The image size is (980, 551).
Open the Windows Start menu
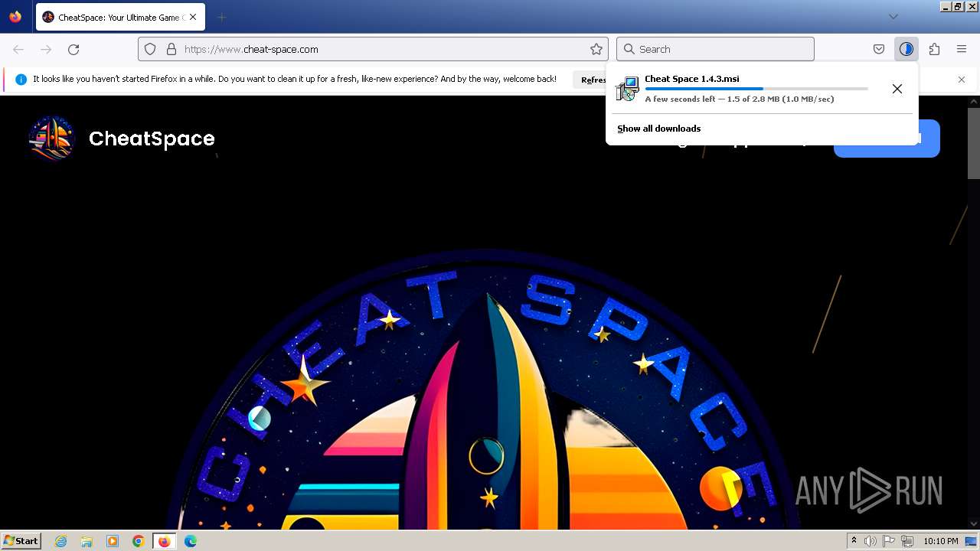pos(21,541)
